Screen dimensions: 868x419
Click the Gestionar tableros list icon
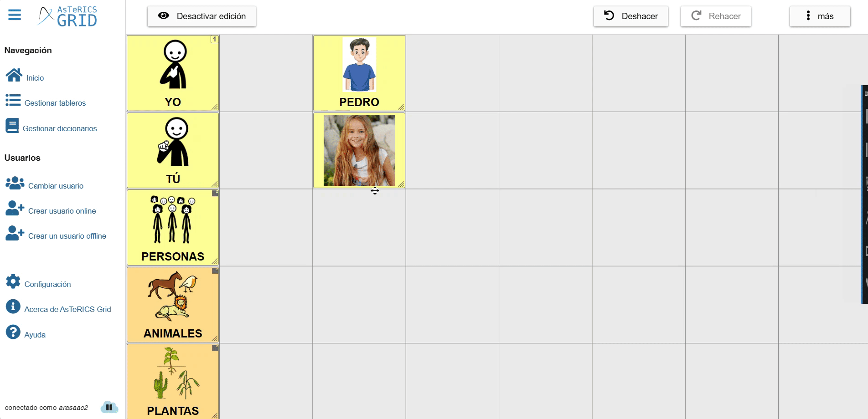[x=13, y=100]
